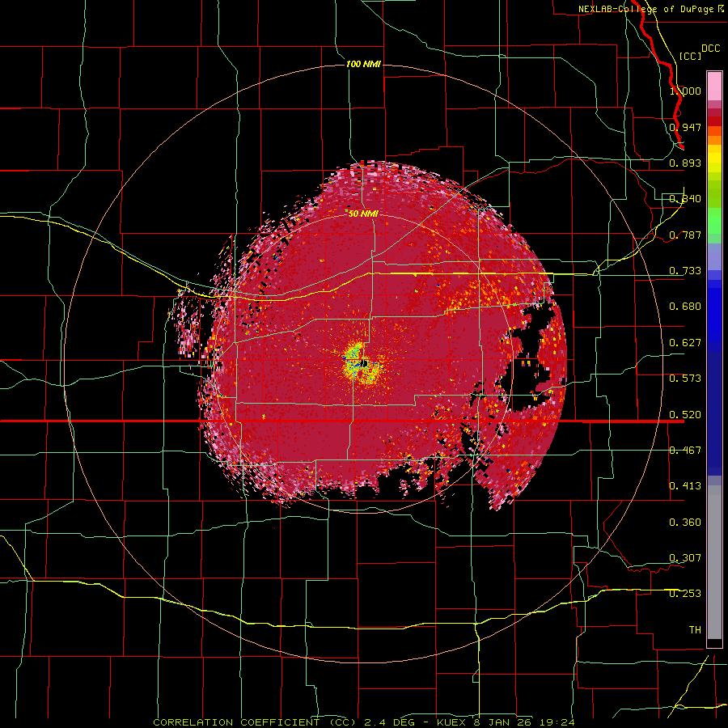Select the 0.893 scale value
This screenshot has height=728, width=728.
pyautogui.click(x=685, y=163)
